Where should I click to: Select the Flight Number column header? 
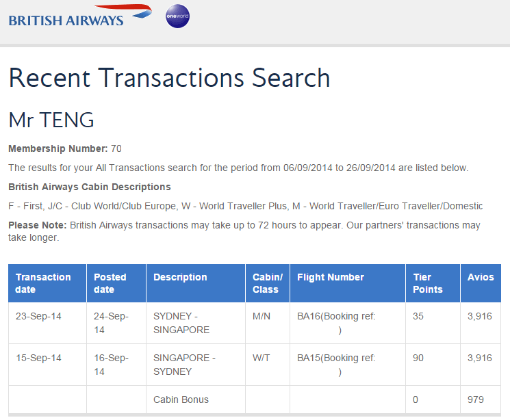click(x=348, y=283)
